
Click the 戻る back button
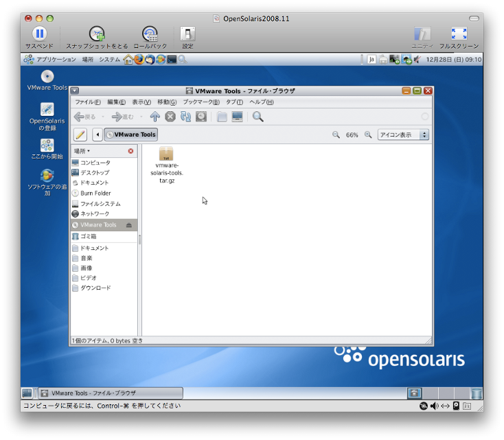point(85,117)
